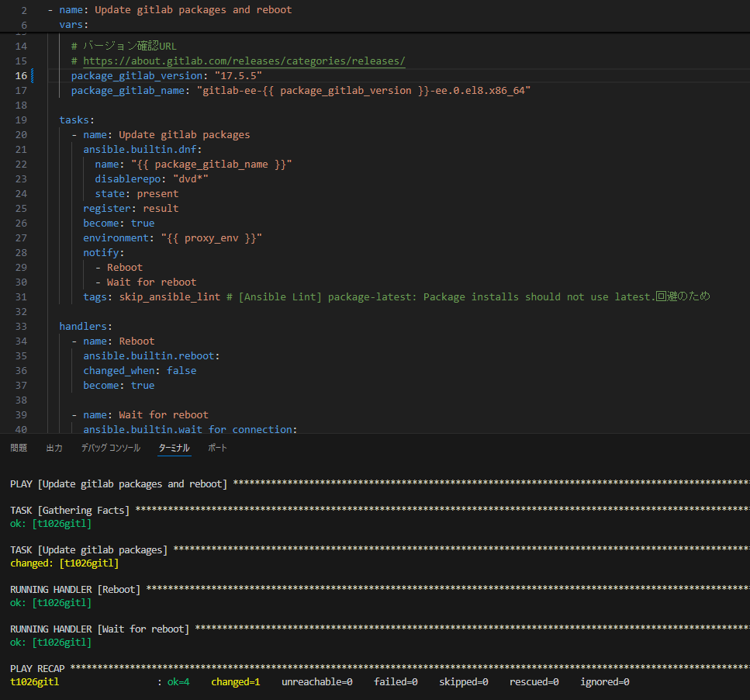750x700 pixels.
Task: Click the 'tasks:' keyword
Action: tap(77, 120)
